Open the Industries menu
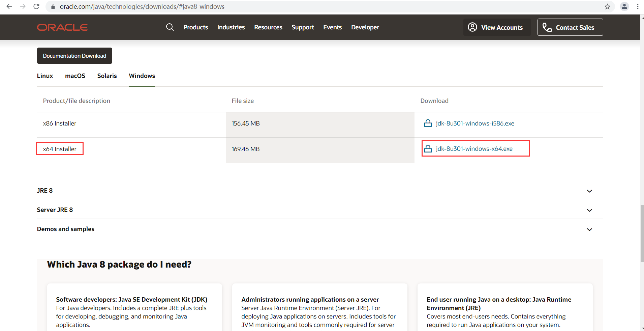Image resolution: width=644 pixels, height=331 pixels. (231, 27)
